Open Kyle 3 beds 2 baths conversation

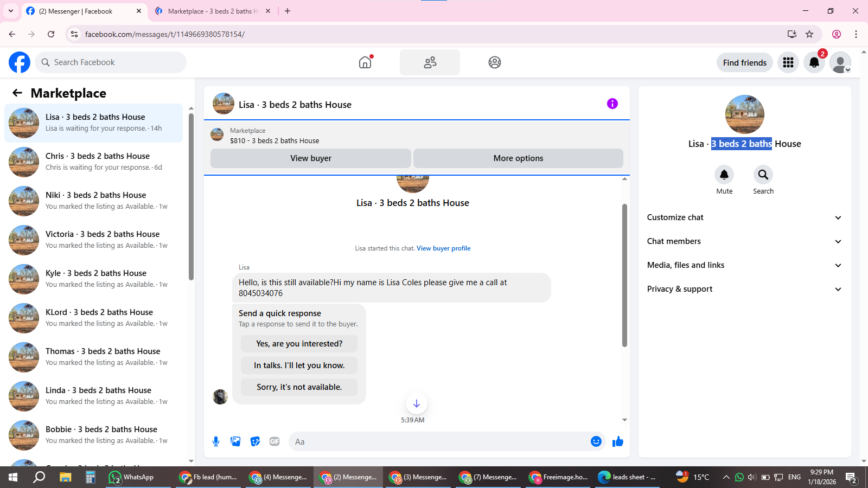(93, 279)
